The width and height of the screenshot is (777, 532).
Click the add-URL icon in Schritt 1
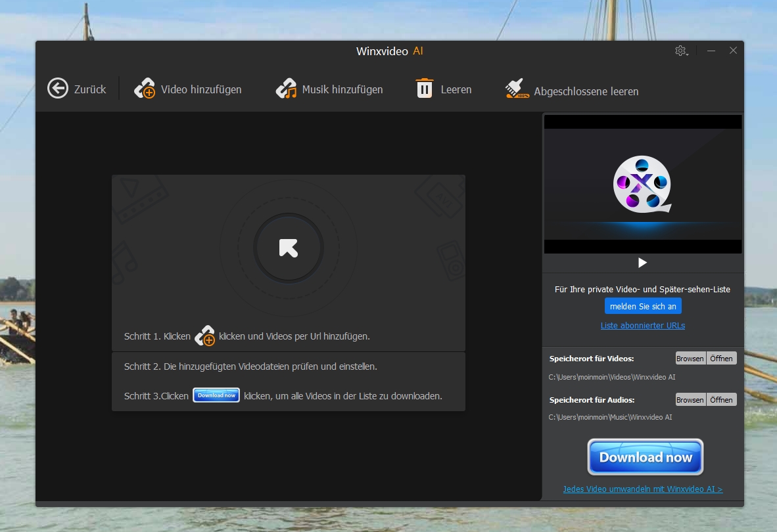tap(204, 336)
